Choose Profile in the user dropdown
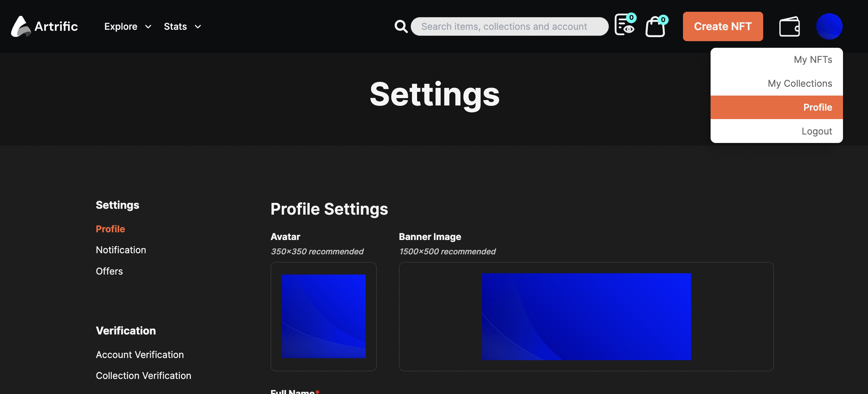 pyautogui.click(x=817, y=107)
